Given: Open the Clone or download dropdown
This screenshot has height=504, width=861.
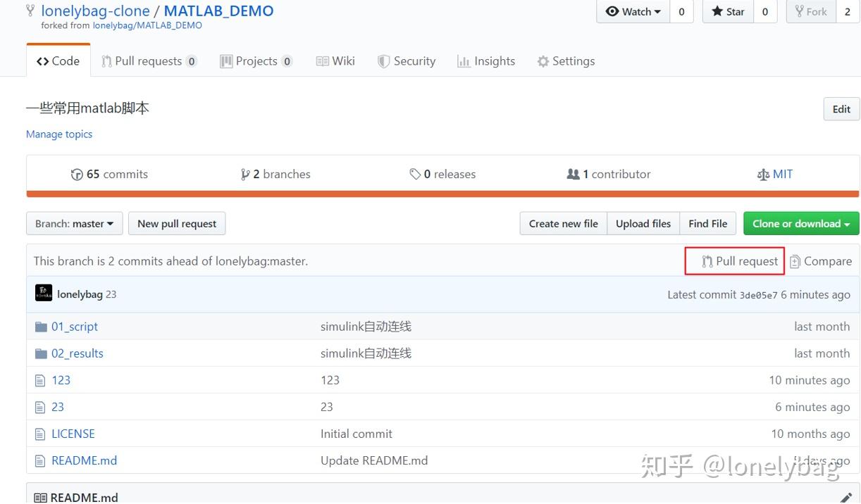Looking at the screenshot, I should pyautogui.click(x=800, y=223).
